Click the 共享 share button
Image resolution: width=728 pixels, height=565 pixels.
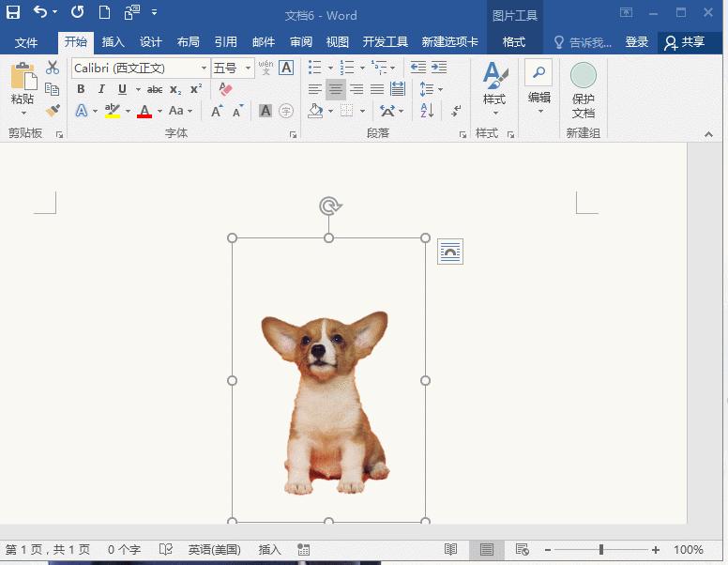click(685, 42)
